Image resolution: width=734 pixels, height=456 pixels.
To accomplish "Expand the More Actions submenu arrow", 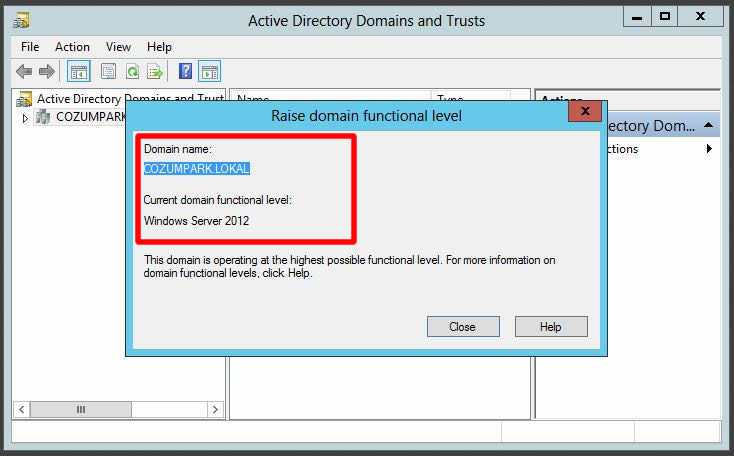I will pos(709,149).
